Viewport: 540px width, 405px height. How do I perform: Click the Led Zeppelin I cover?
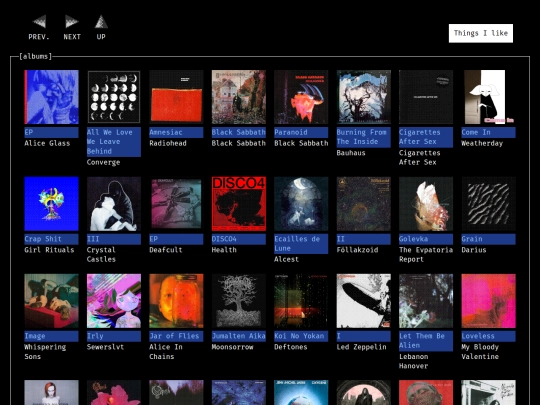[364, 301]
